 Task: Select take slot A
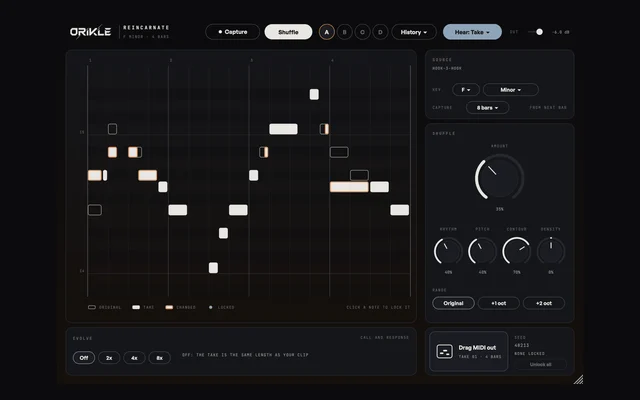[x=327, y=32]
